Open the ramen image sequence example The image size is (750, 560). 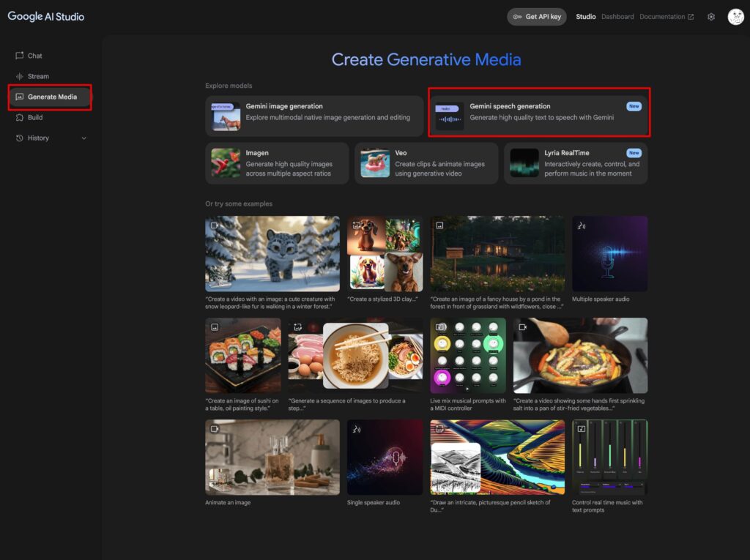tap(355, 355)
